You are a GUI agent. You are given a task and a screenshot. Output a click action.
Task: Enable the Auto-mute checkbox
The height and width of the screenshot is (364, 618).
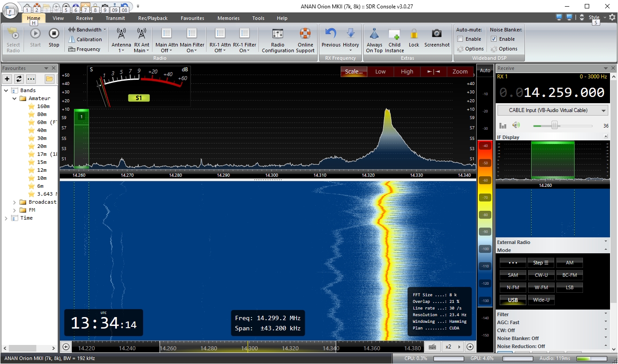coord(460,39)
